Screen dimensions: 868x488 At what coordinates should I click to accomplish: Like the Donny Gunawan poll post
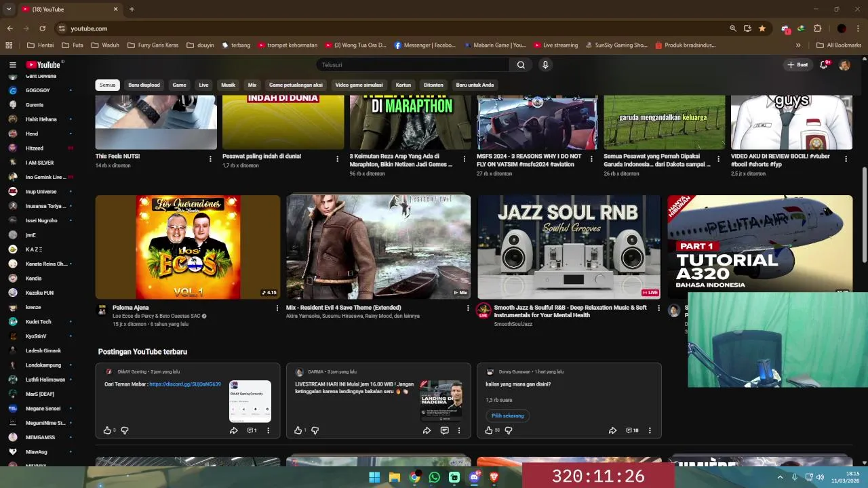coord(489,430)
